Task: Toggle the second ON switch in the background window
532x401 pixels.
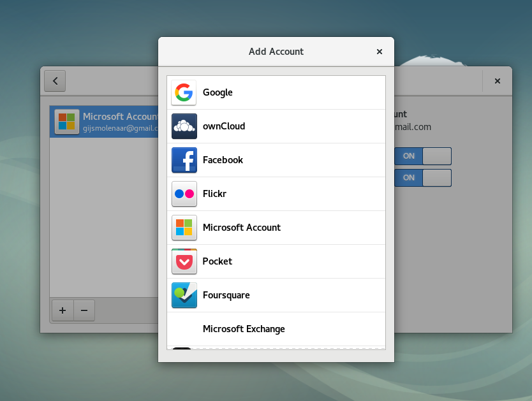Action: tap(423, 178)
